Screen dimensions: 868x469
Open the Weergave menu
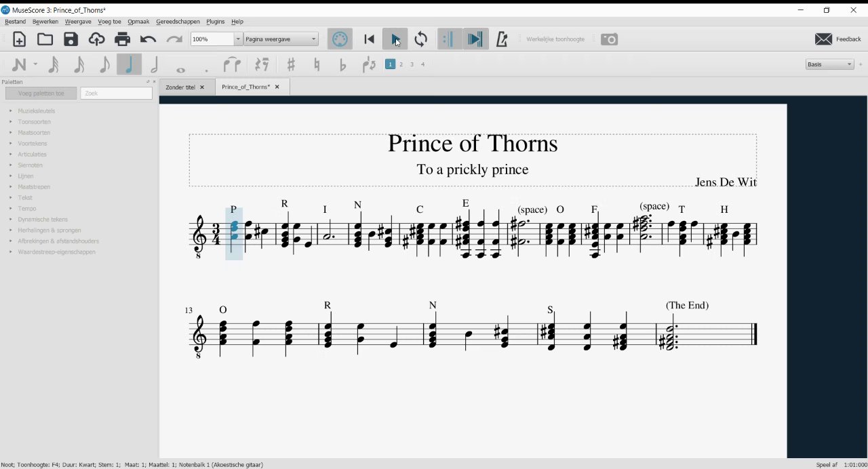(x=78, y=22)
